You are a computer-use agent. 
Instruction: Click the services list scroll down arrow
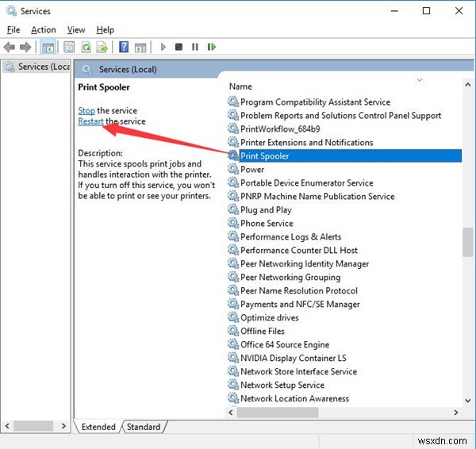click(x=468, y=401)
